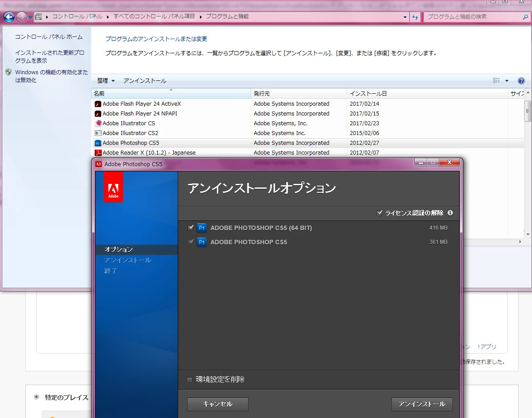This screenshot has height=418, width=532.
Task: Select Adobe Flash Player 24 ActiveX row
Action: point(308,104)
